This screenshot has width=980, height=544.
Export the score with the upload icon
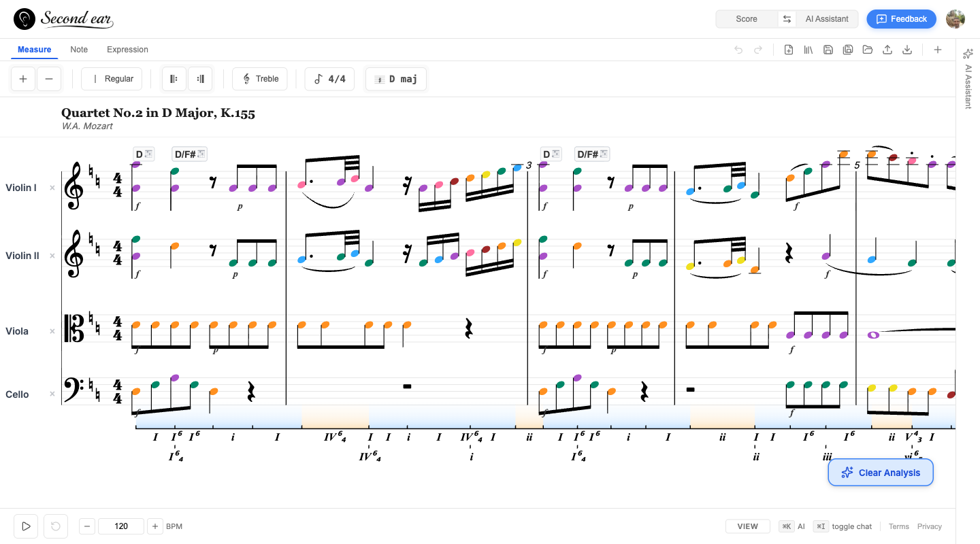tap(888, 50)
